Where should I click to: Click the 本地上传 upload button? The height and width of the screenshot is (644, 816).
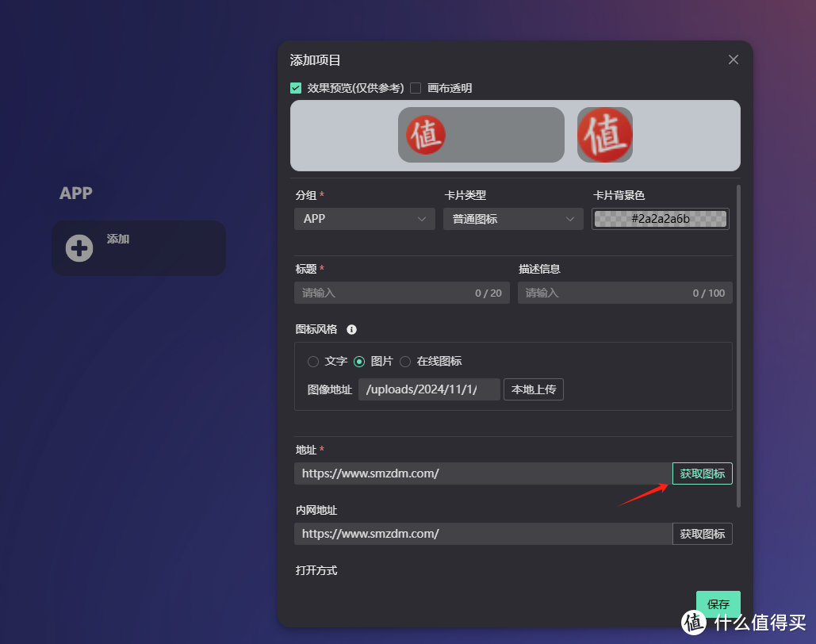pos(533,389)
